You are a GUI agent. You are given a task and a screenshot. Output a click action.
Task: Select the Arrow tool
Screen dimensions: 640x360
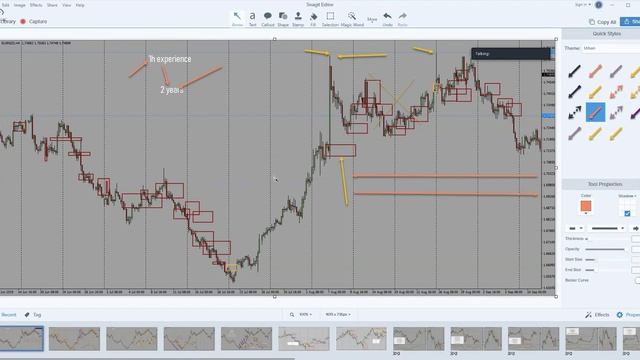click(237, 19)
